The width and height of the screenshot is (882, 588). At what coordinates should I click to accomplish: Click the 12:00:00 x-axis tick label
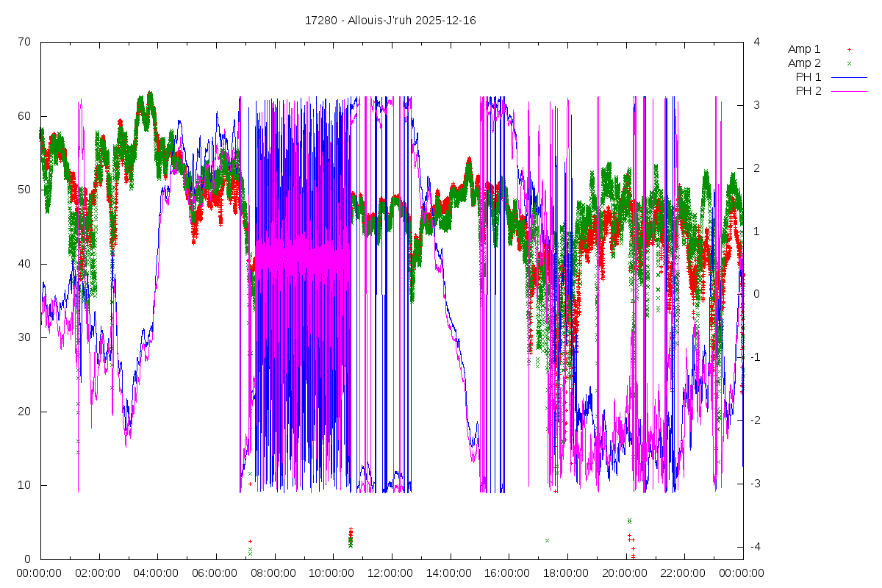coord(390,573)
